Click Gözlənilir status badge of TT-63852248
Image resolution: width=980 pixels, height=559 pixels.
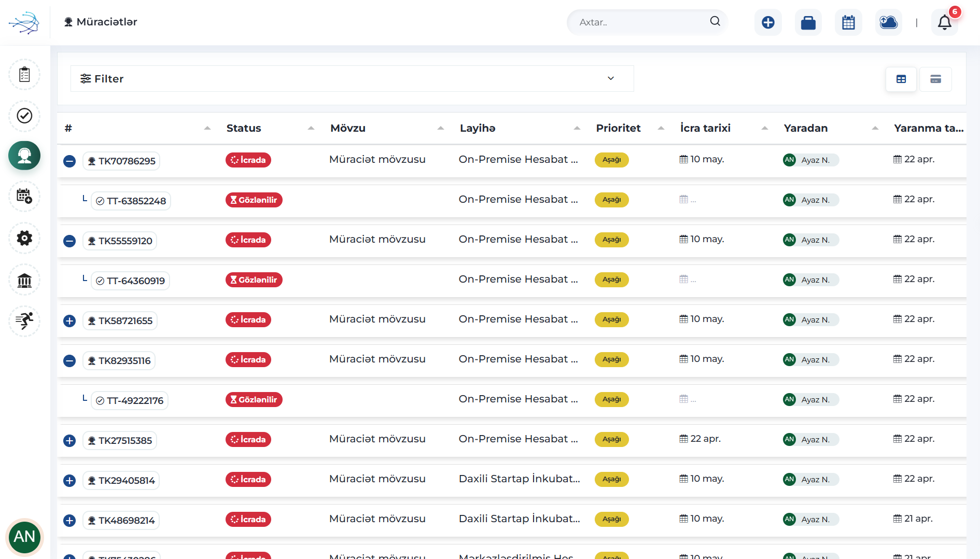pyautogui.click(x=254, y=200)
